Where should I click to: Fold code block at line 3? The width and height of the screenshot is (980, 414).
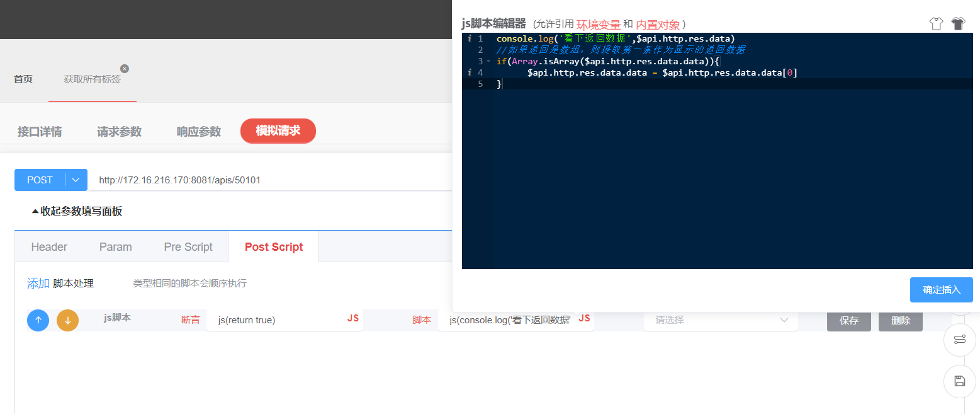[488, 62]
